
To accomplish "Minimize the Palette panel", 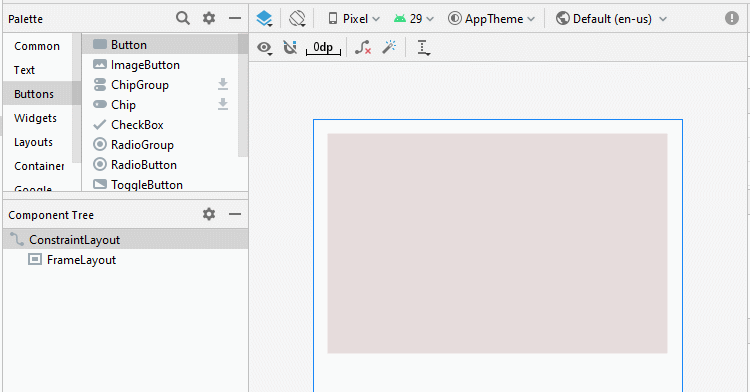I will tap(235, 18).
